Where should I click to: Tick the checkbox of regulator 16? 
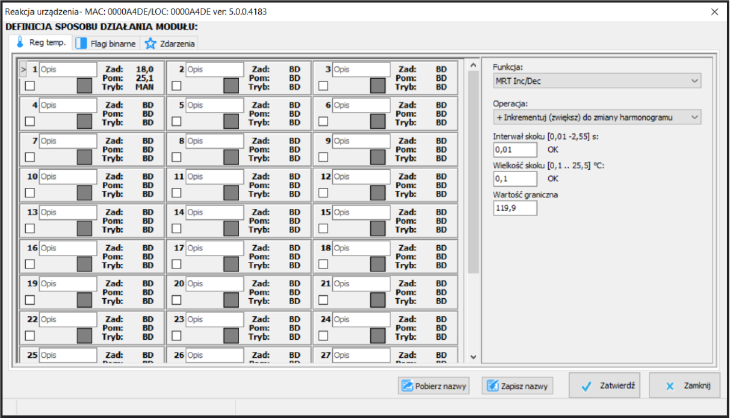pyautogui.click(x=30, y=264)
